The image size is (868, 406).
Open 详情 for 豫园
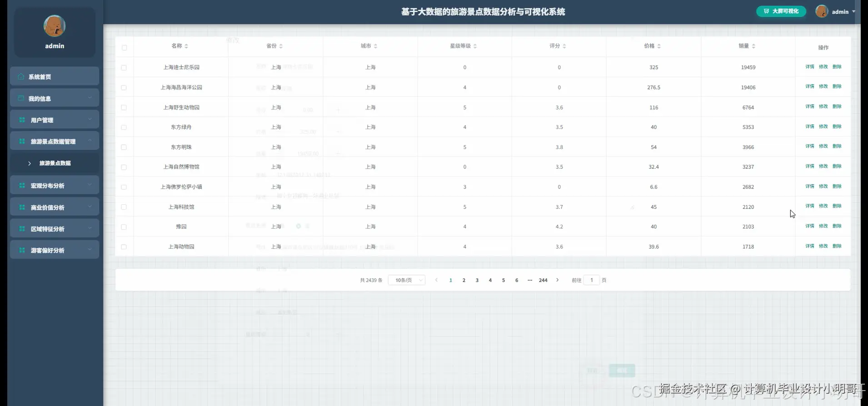click(x=810, y=226)
